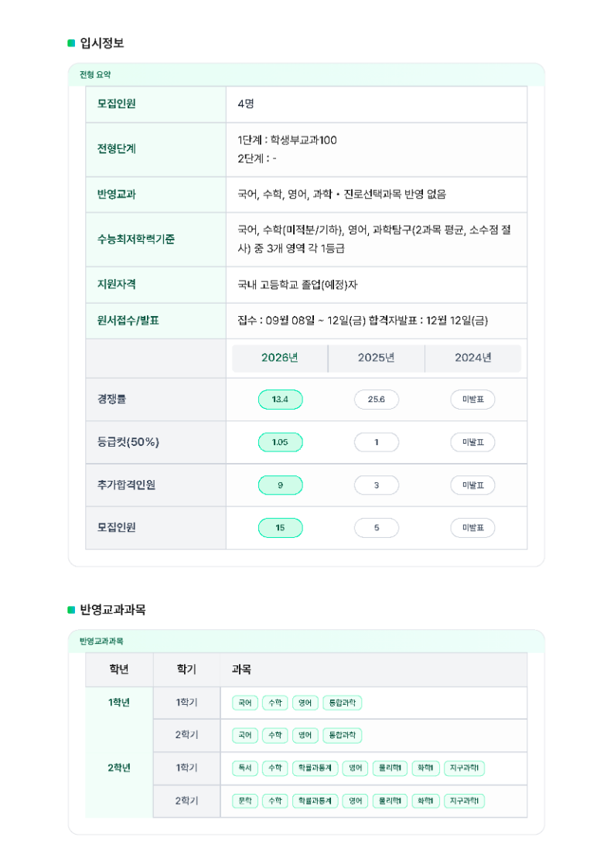This screenshot has height=868, width=614.
Task: Switch to the 2025년 year tab
Action: point(376,358)
